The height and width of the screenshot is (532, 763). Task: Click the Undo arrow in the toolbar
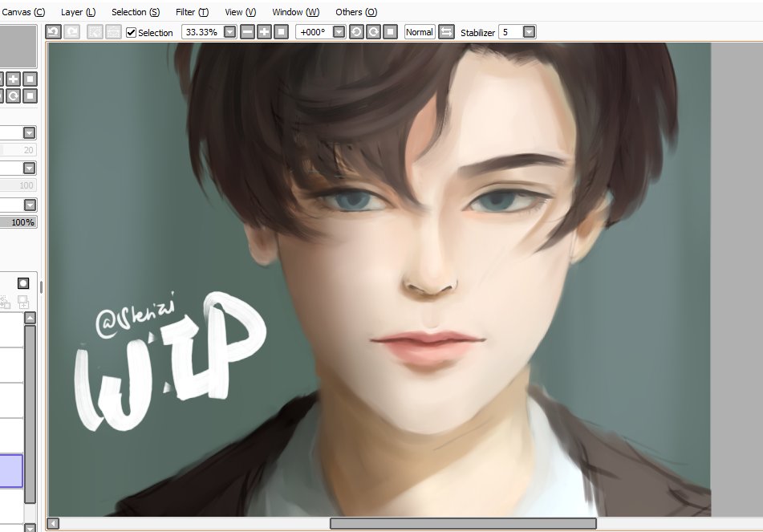[53, 32]
